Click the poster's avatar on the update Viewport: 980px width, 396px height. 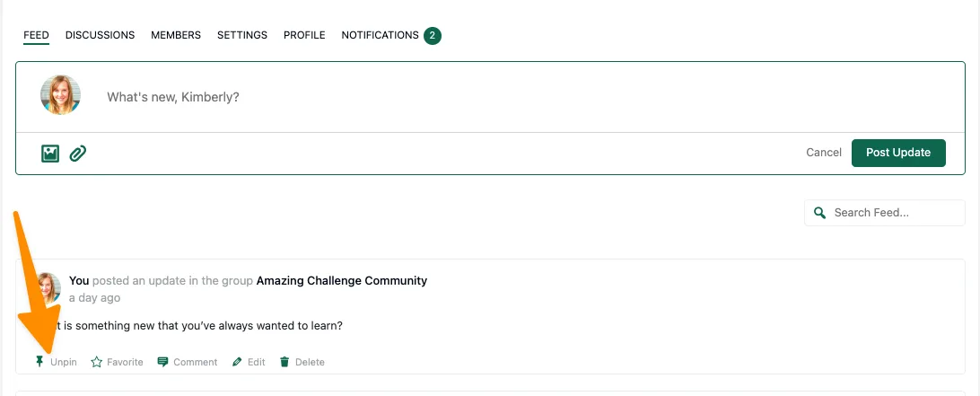[x=48, y=289]
